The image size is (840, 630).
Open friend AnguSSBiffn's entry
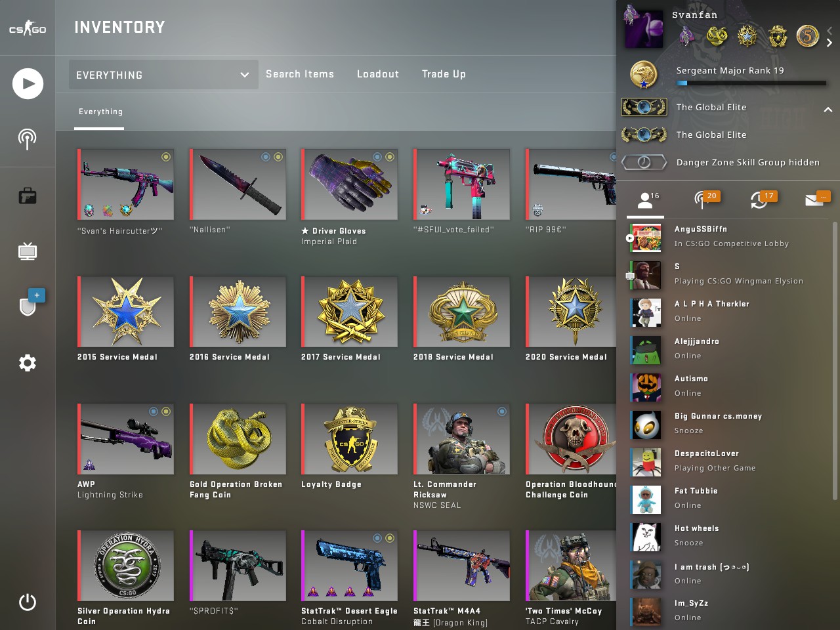click(x=728, y=236)
